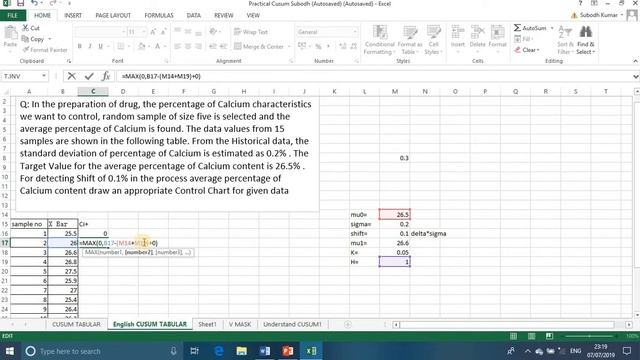Click Increase Font Size icon
The height and width of the screenshot is (360, 640).
(153, 32)
